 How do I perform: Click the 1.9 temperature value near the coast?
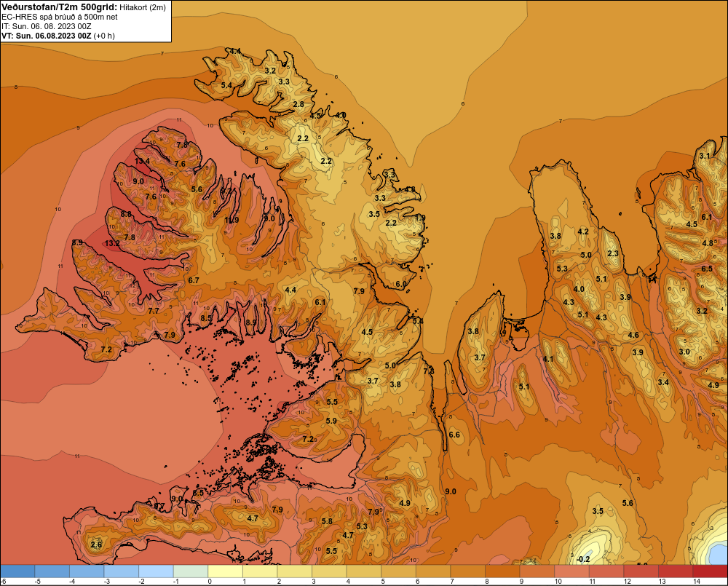[420, 218]
